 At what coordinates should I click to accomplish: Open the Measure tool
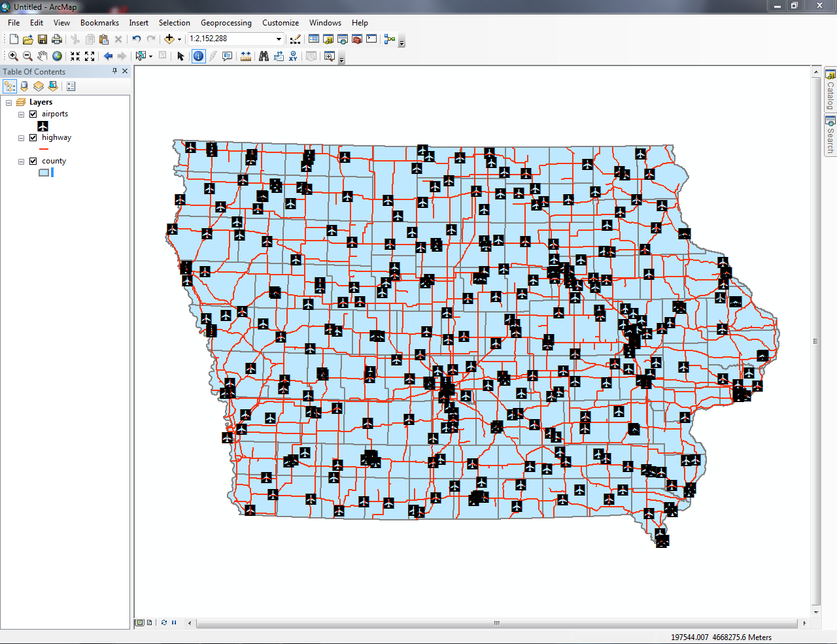coord(245,56)
